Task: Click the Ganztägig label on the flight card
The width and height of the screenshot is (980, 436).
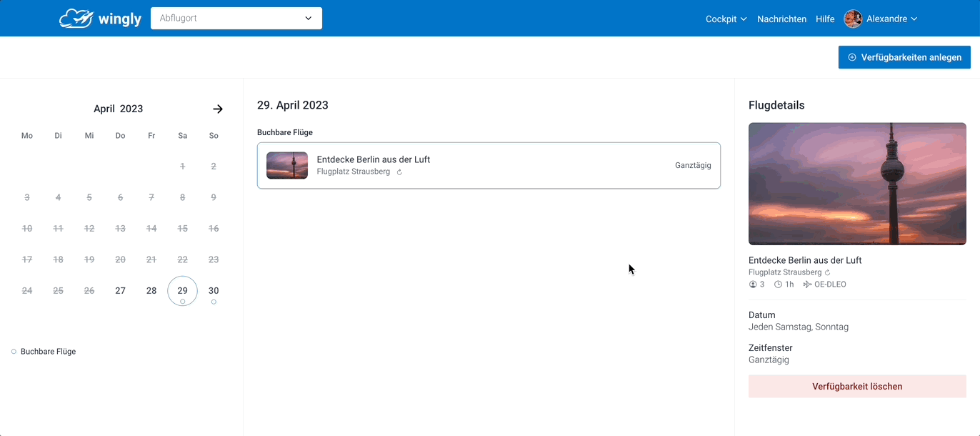Action: click(x=693, y=165)
